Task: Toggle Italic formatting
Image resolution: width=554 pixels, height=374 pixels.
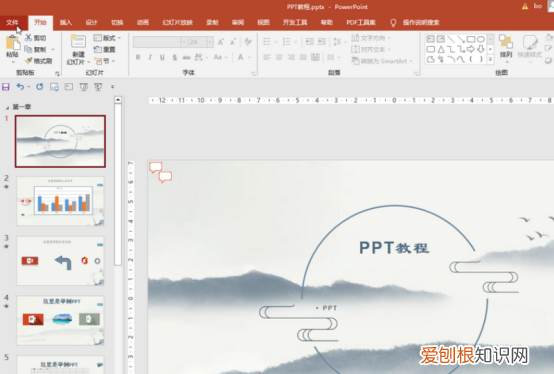Action: (150, 57)
